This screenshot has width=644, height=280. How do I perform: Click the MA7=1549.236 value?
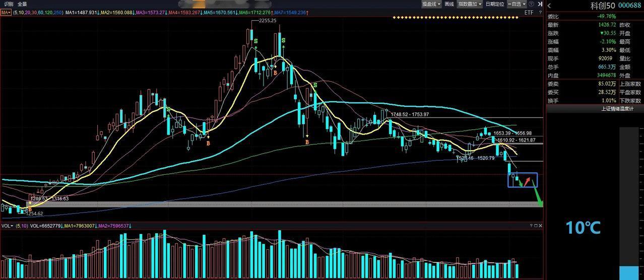pyautogui.click(x=289, y=12)
